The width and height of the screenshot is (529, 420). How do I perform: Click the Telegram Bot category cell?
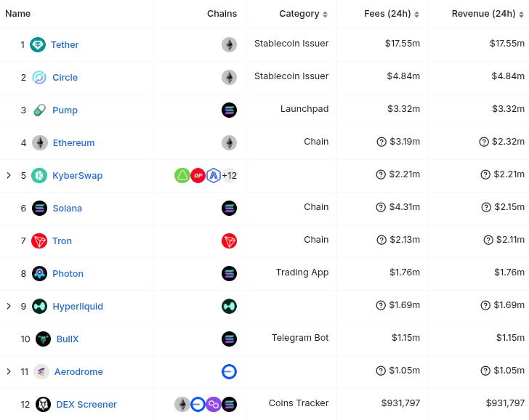[300, 338]
